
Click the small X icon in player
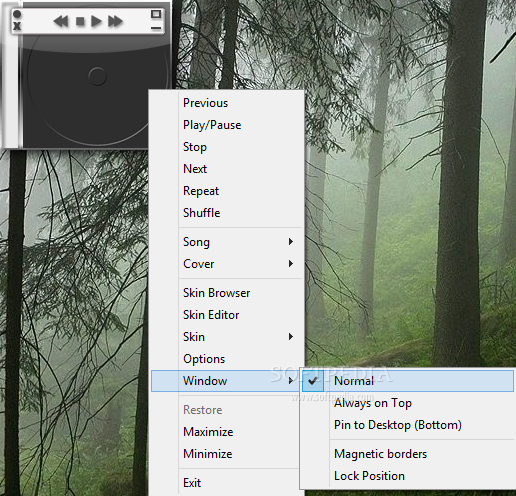[17, 26]
